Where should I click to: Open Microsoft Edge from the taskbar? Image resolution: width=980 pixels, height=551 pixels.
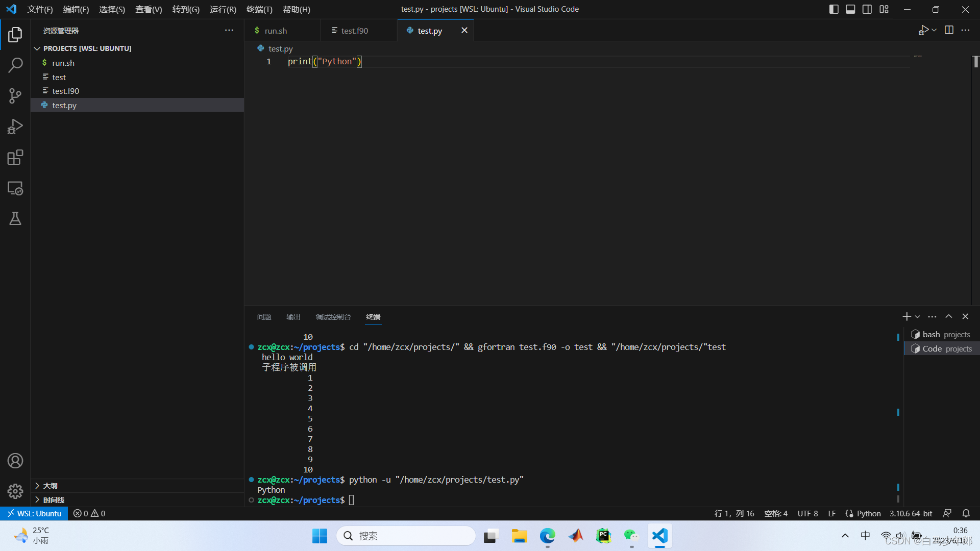[x=548, y=536]
